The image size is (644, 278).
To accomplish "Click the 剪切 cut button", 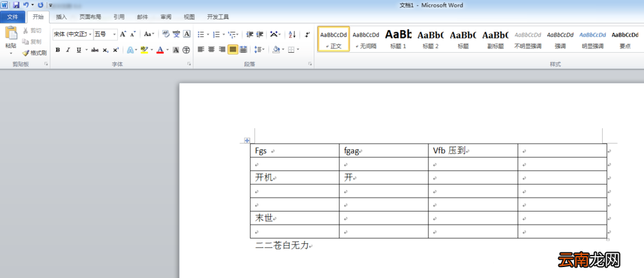I will (32, 31).
